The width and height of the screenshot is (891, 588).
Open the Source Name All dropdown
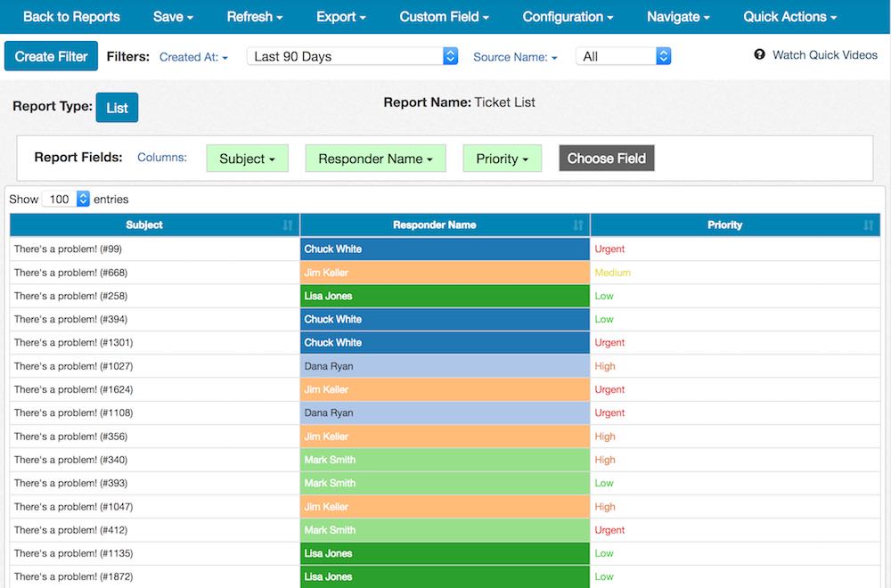coord(623,56)
